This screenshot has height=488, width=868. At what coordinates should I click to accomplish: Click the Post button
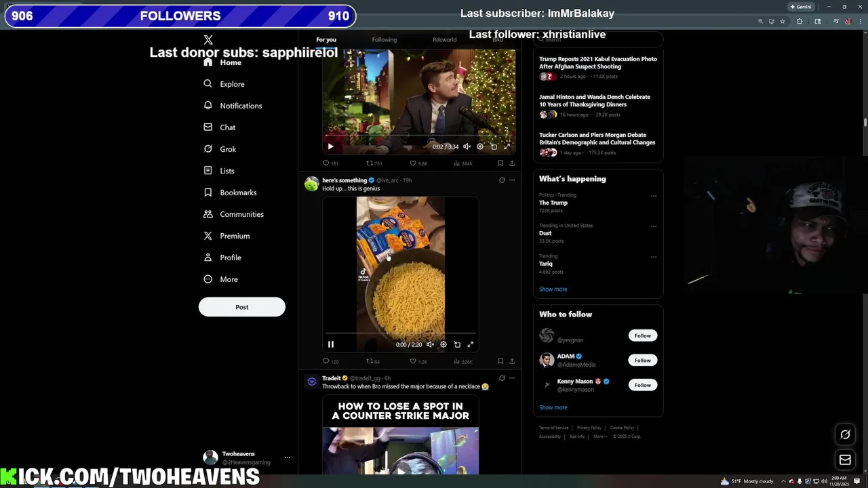coord(242,307)
